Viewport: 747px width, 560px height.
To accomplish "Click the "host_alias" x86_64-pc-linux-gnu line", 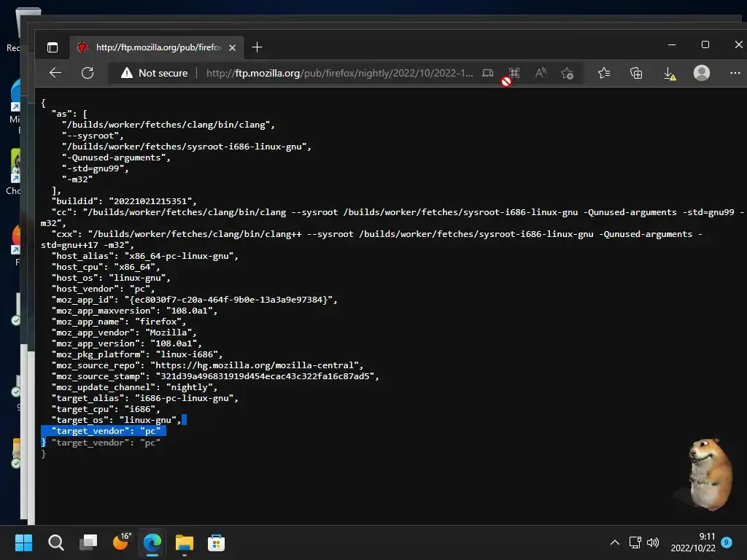I will 145,256.
